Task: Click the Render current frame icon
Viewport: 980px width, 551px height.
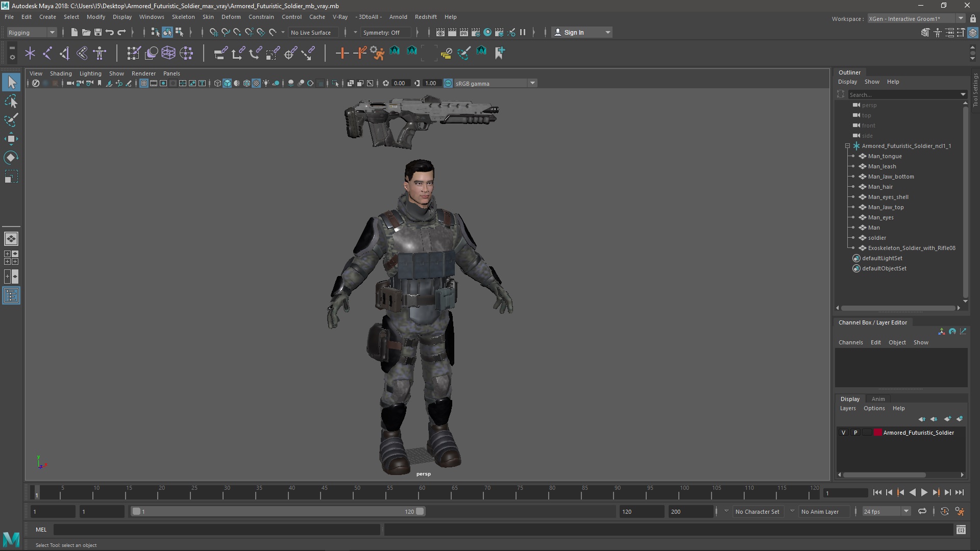Action: [x=452, y=32]
